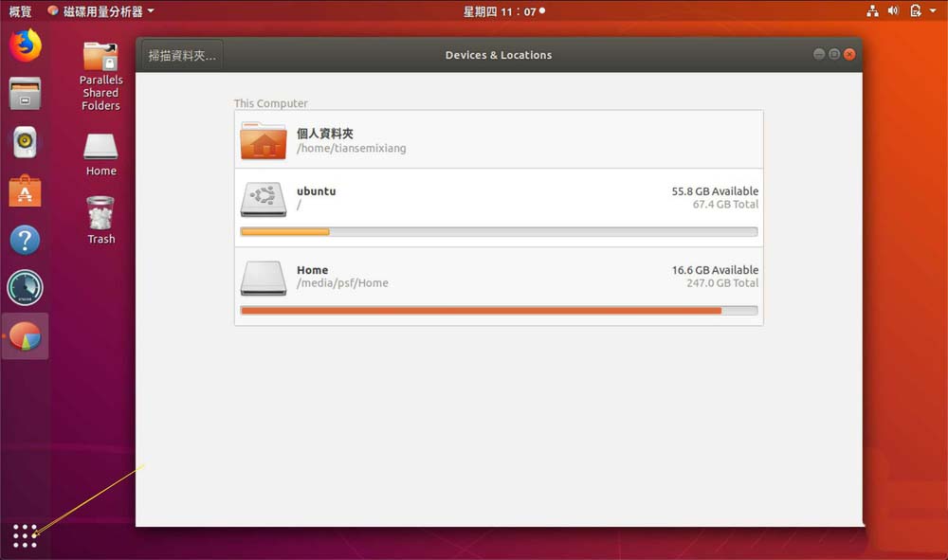Click the Home drive icon in list
Screen dimensions: 948x560
tap(263, 278)
